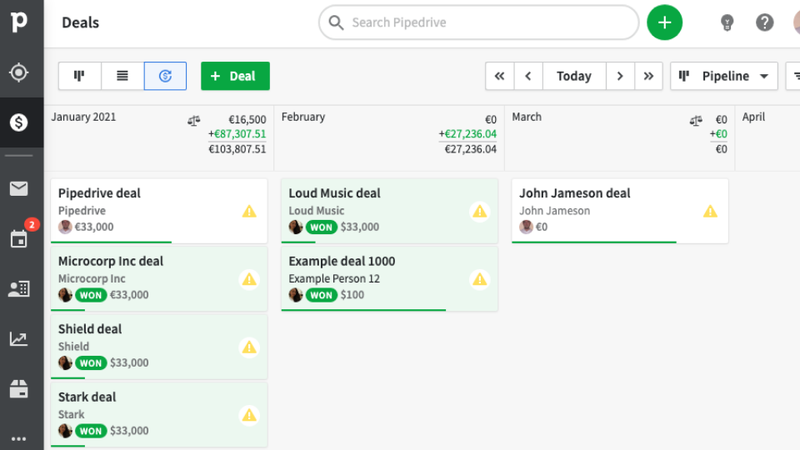
Task: Click owner avatar on John Jameson deal
Action: [527, 227]
